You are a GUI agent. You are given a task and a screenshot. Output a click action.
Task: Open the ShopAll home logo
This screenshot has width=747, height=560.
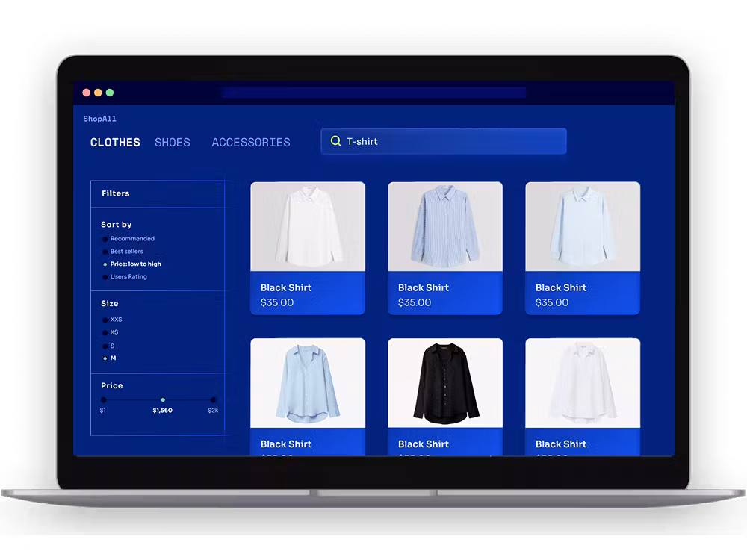99,119
